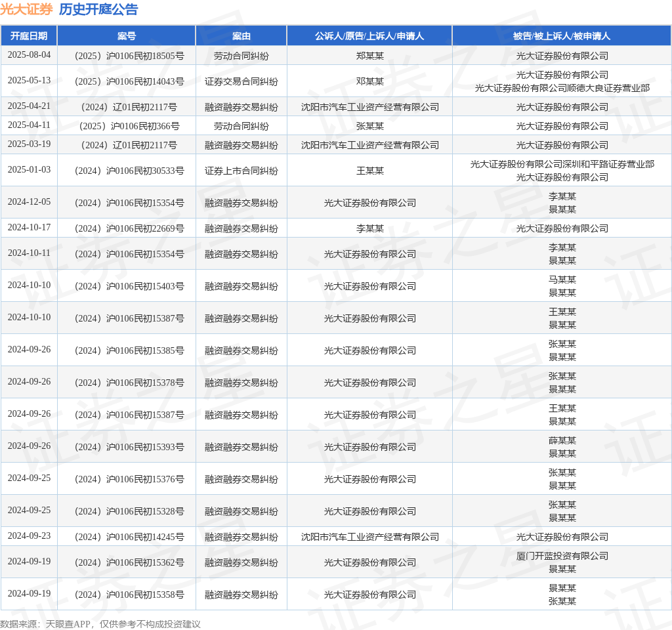
Task: Click the date 2024-09-23
Action: (x=29, y=536)
